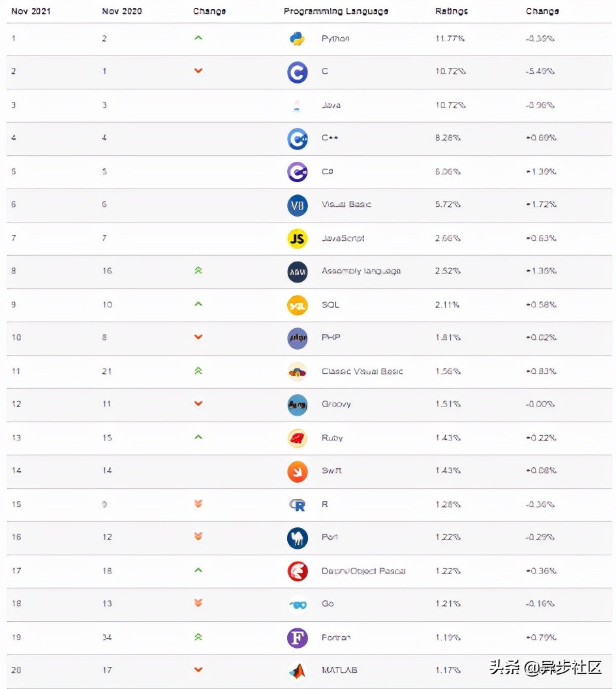Click the C language logo icon

(298, 72)
